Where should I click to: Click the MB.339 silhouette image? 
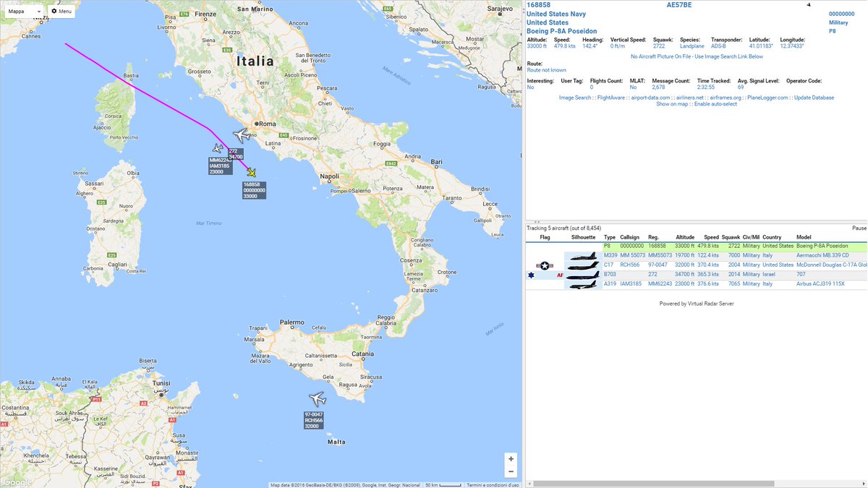click(583, 255)
